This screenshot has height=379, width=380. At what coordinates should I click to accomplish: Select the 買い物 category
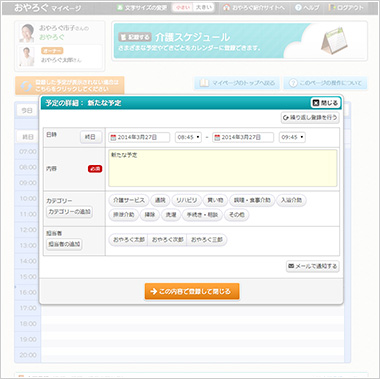tap(215, 200)
